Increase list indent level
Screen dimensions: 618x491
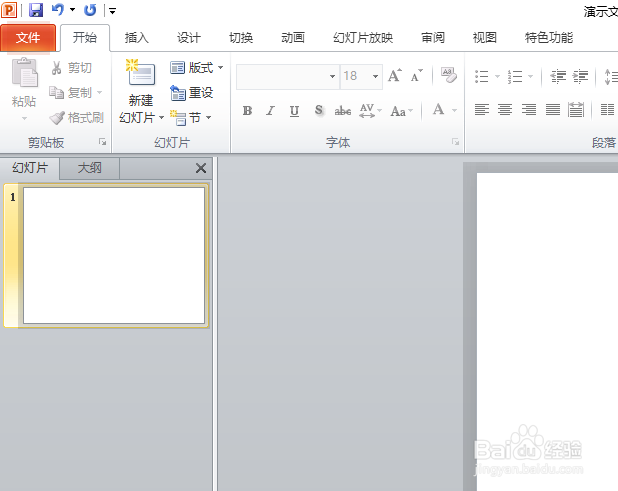tap(580, 76)
